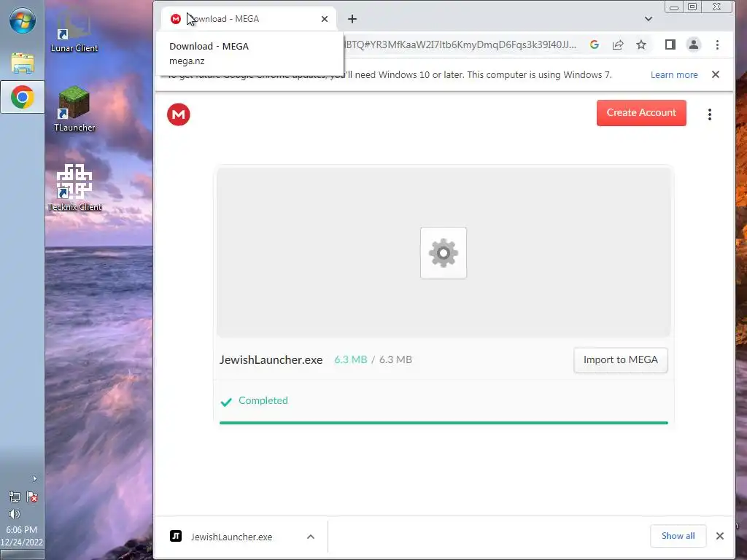The height and width of the screenshot is (560, 747).
Task: Toggle the Chrome side panel icon
Action: click(x=670, y=44)
